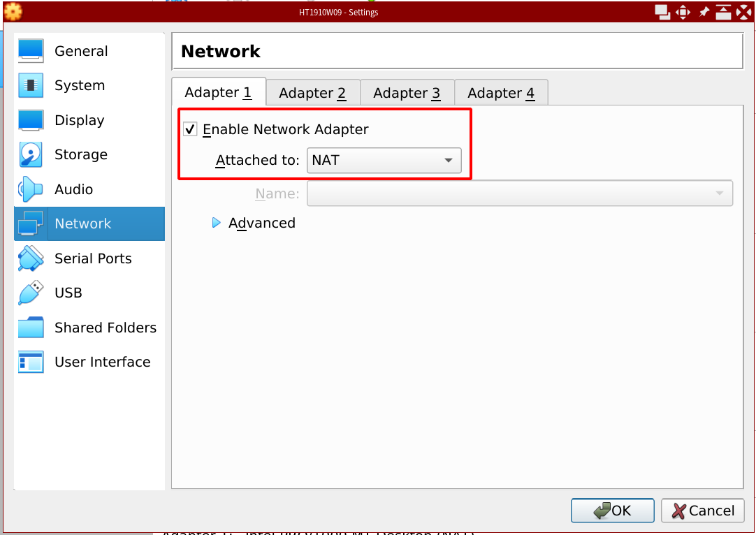Open Display settings monitor icon
This screenshot has width=756, height=535.
click(31, 120)
